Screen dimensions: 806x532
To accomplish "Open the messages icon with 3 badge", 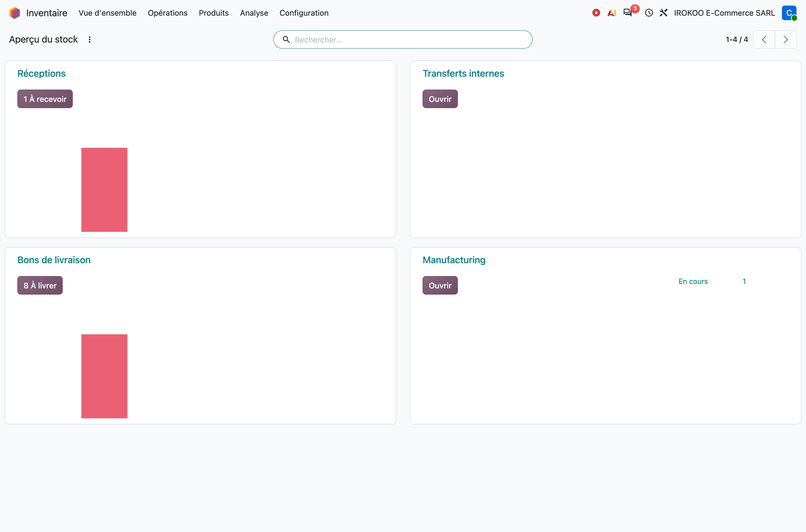I will (628, 13).
